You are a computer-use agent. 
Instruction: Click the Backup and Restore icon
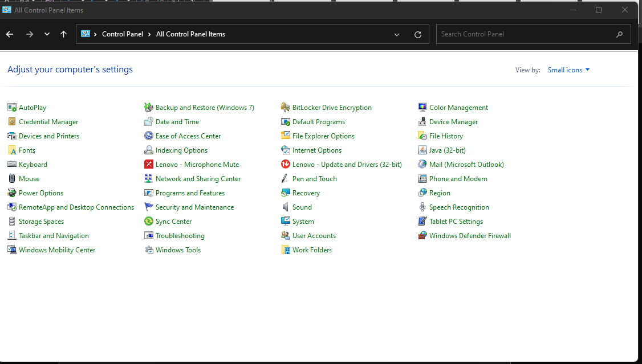click(x=149, y=108)
